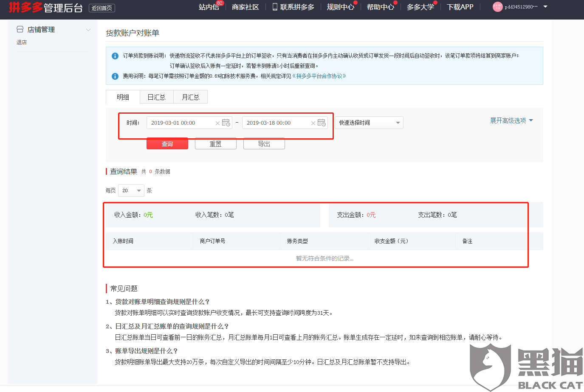
Task: Open the start date calendar icon
Action: point(226,123)
